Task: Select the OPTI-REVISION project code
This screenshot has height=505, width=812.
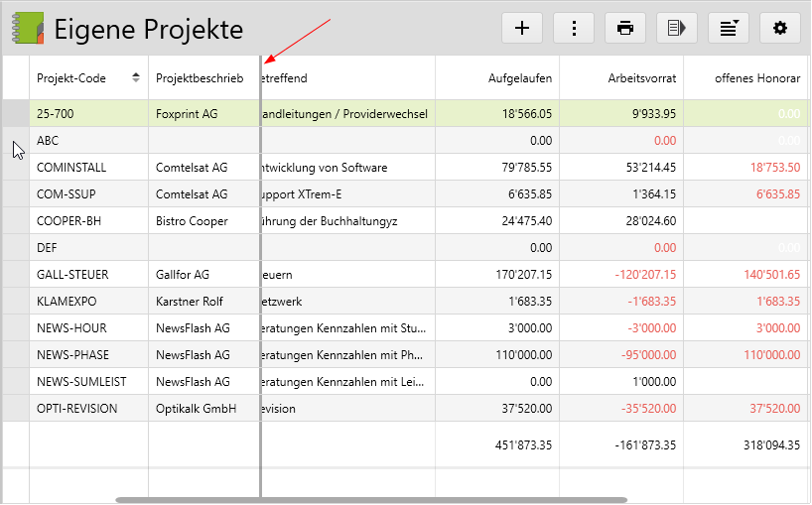Action: point(77,409)
